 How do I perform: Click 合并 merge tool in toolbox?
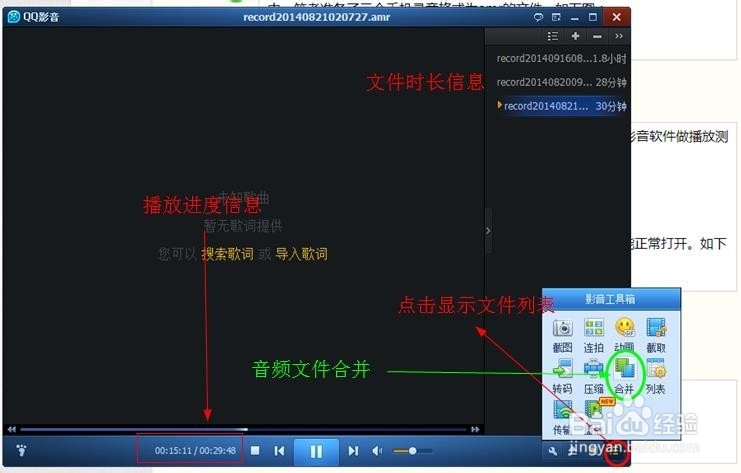point(624,377)
